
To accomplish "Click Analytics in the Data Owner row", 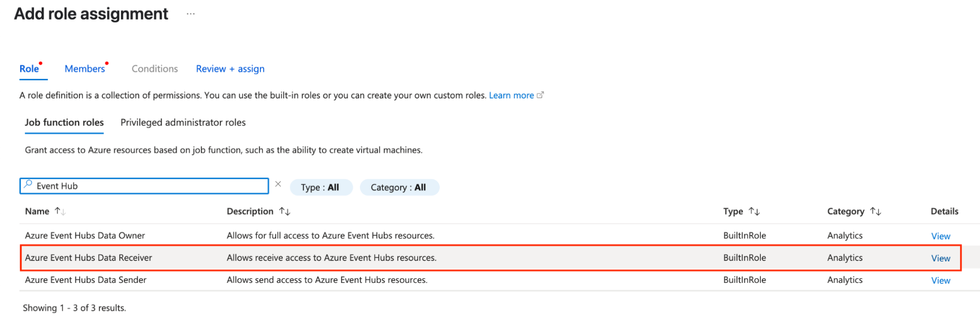I will coord(845,235).
